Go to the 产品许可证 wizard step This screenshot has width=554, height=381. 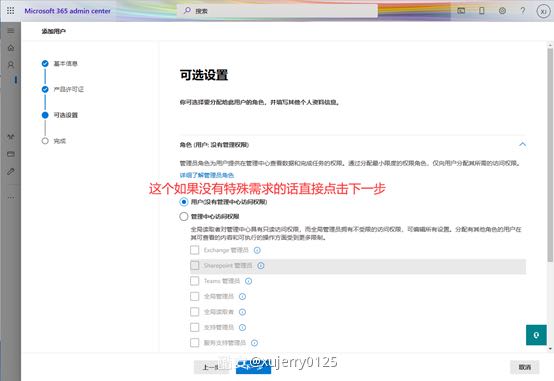pos(69,89)
